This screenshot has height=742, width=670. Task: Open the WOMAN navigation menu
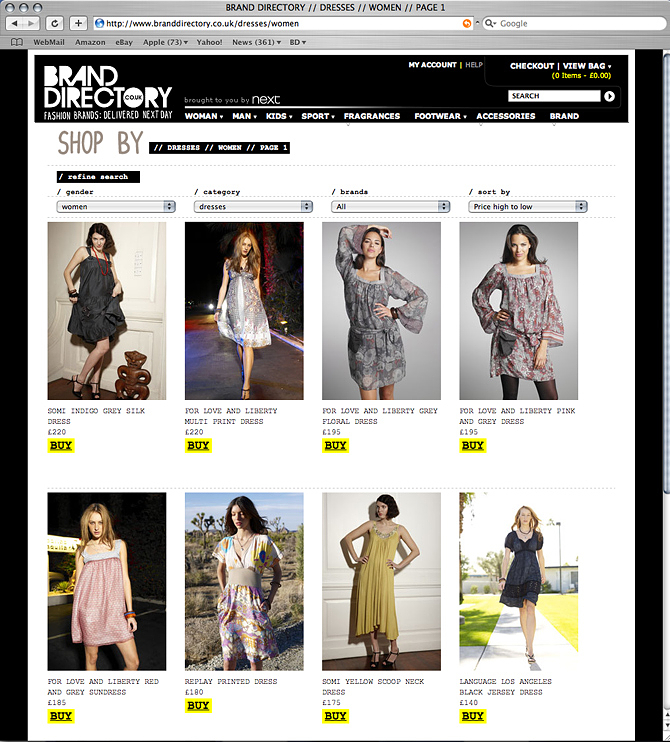click(203, 116)
